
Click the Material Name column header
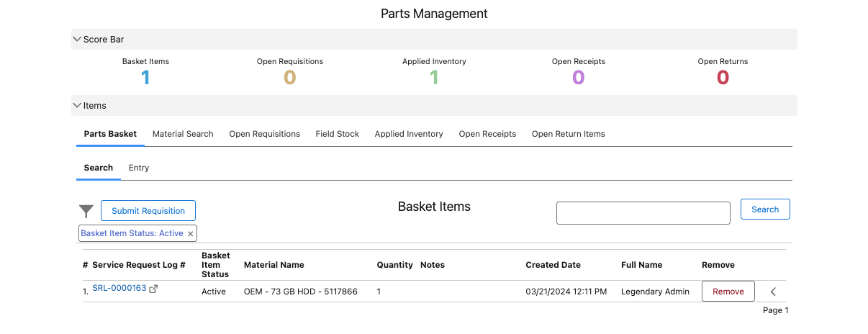pyautogui.click(x=274, y=265)
